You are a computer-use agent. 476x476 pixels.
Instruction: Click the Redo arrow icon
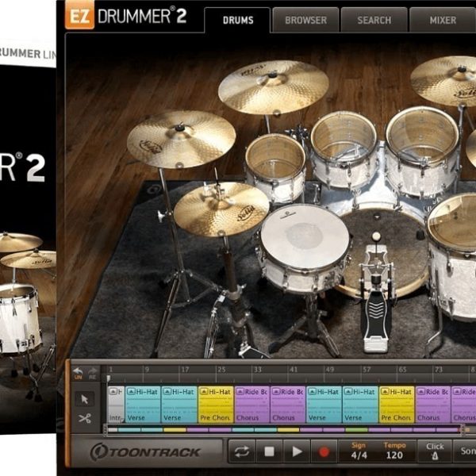point(93,373)
